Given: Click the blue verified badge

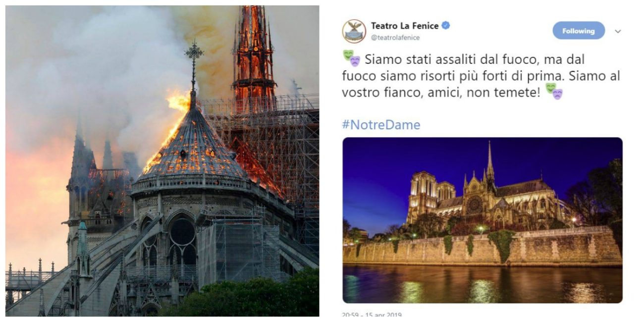Looking at the screenshot, I should pos(446,26).
